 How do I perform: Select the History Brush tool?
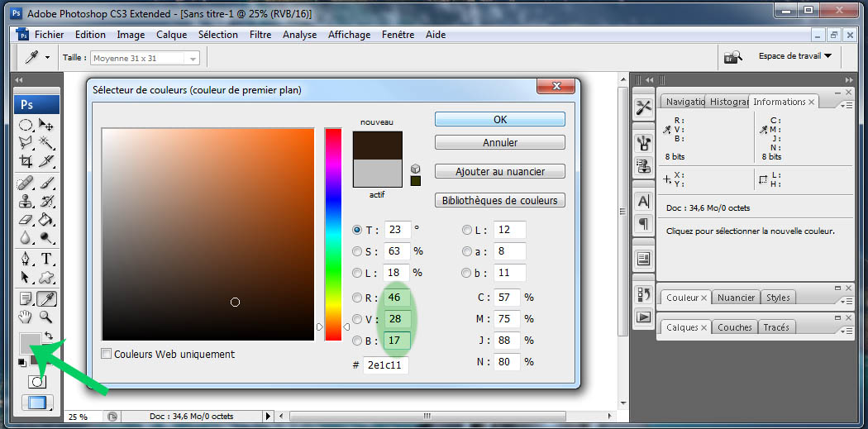pyautogui.click(x=46, y=201)
